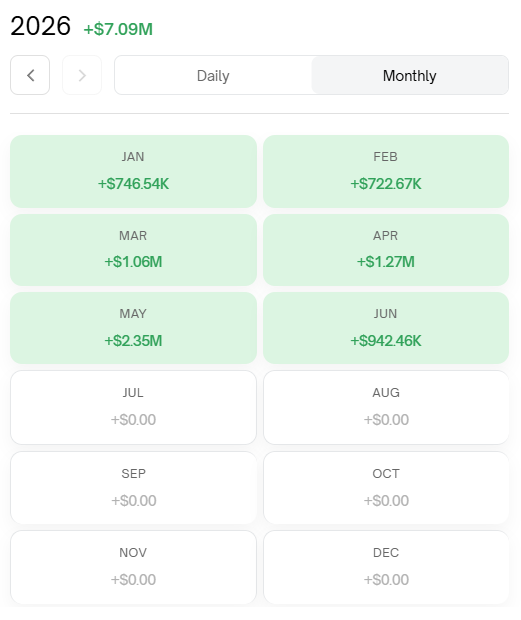521x620 pixels.
Task: Choose the OCT month card
Action: point(386,488)
